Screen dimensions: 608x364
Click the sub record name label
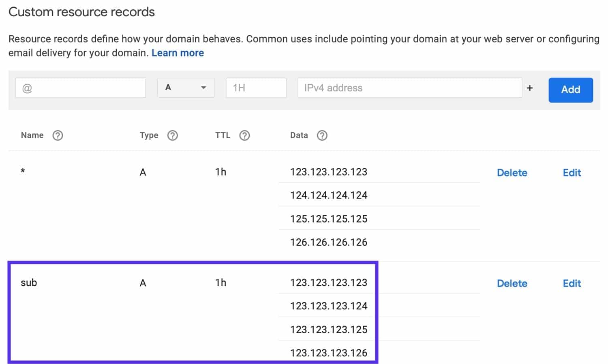point(28,283)
